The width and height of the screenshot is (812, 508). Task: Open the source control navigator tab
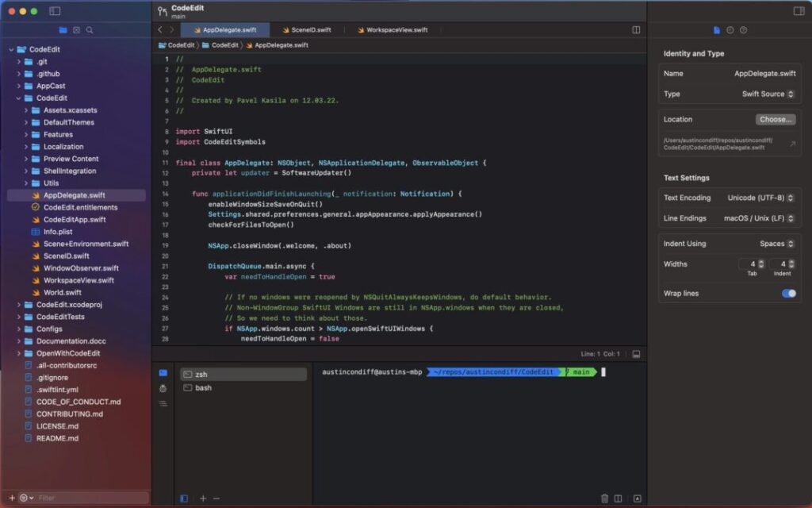point(76,30)
